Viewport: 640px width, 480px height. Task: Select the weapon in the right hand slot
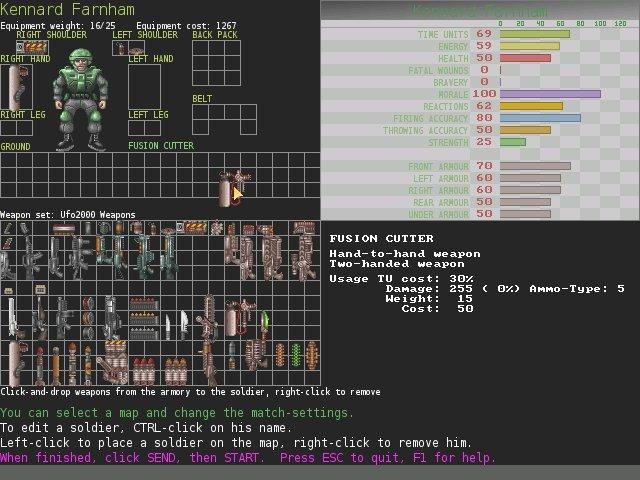[x=13, y=87]
